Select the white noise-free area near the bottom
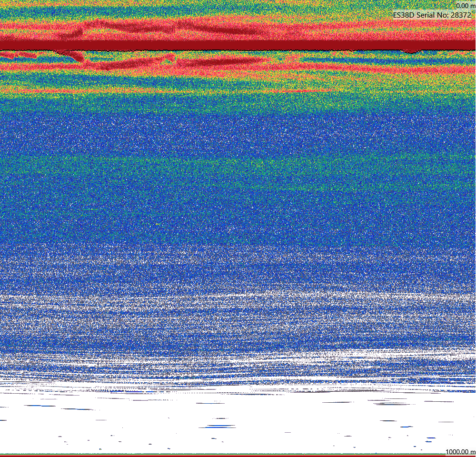The width and height of the screenshot is (476, 457). 238,425
